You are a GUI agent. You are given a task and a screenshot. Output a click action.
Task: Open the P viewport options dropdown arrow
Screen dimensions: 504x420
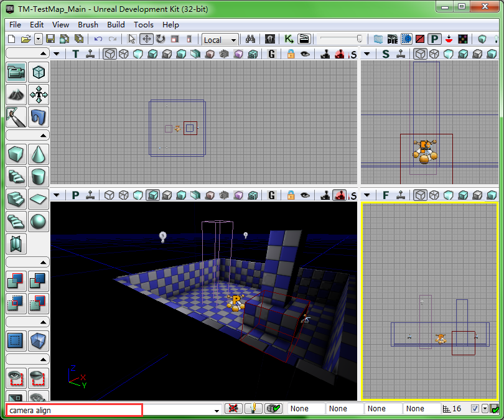click(57, 195)
